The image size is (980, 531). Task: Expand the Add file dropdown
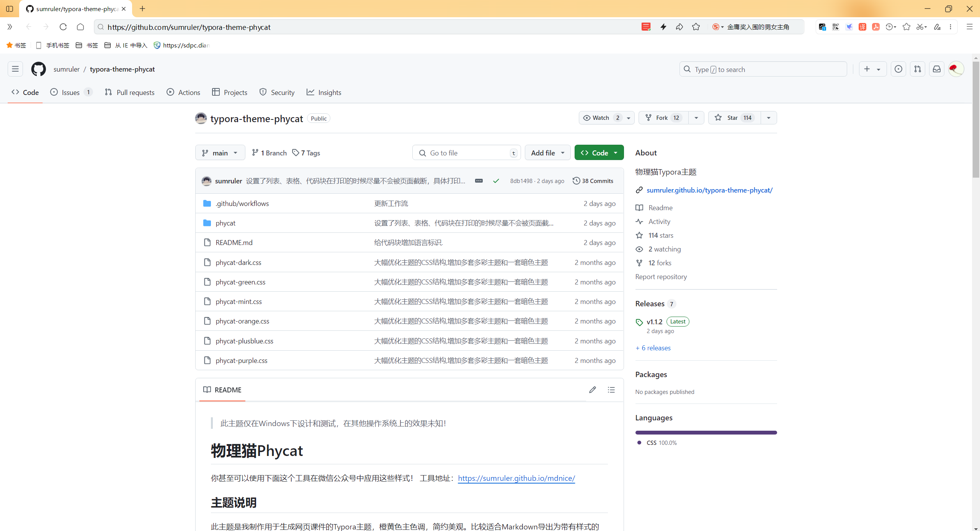(x=547, y=153)
